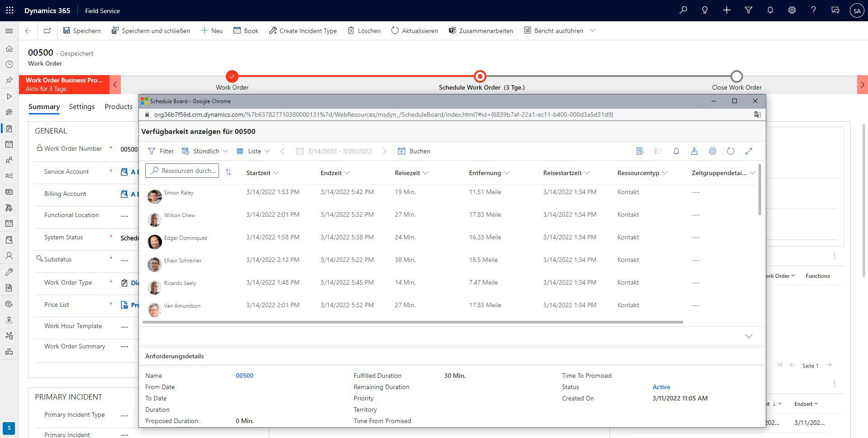Open the SA user account avatar

click(856, 10)
